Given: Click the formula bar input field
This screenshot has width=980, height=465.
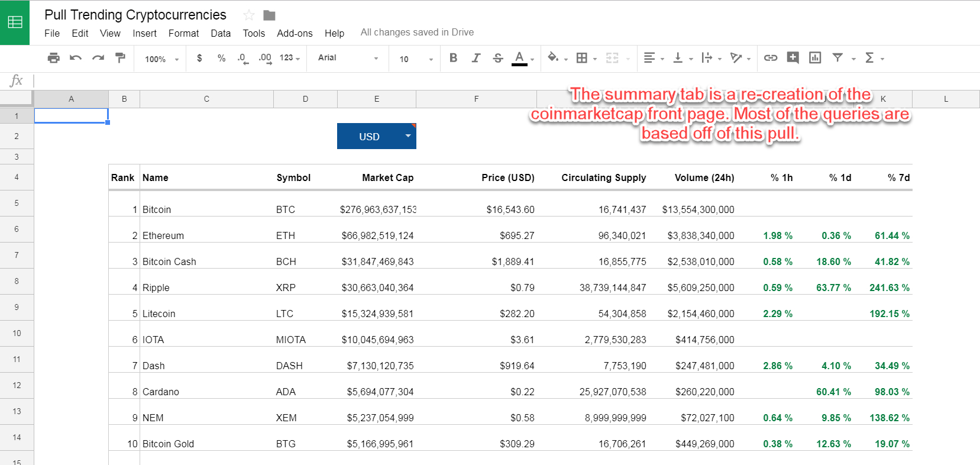Looking at the screenshot, I should click(503, 80).
